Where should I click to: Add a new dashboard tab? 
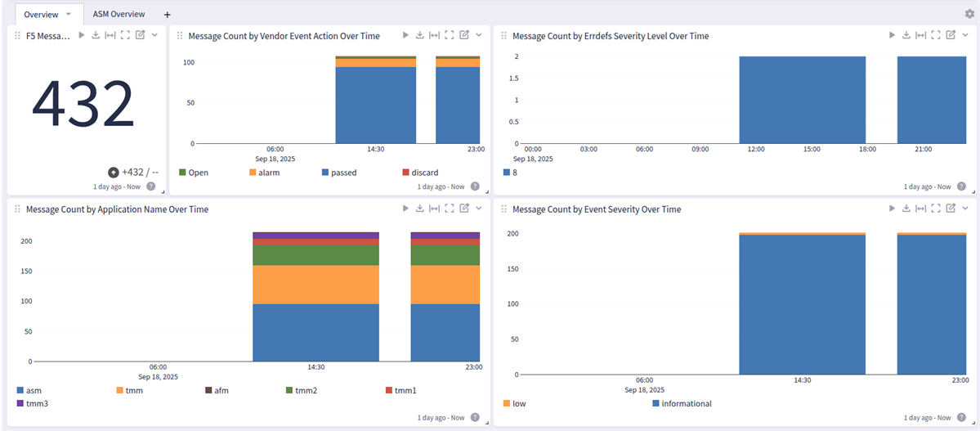pos(168,15)
